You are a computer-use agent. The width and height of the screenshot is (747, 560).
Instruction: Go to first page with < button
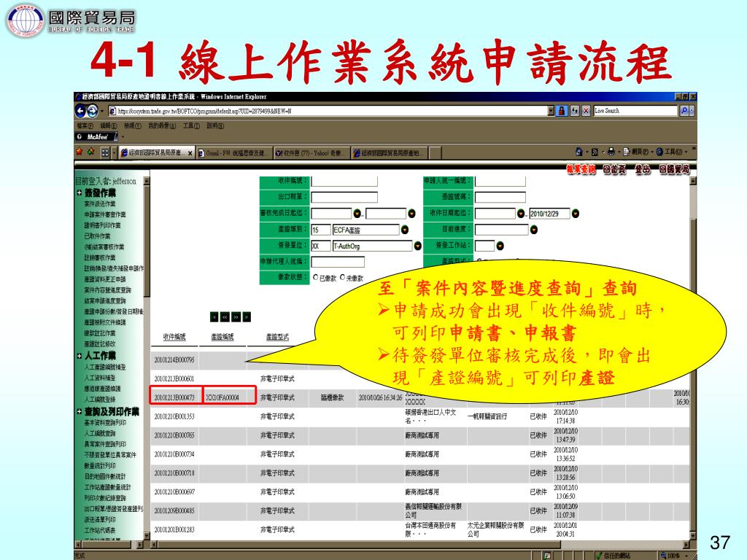pyautogui.click(x=214, y=317)
